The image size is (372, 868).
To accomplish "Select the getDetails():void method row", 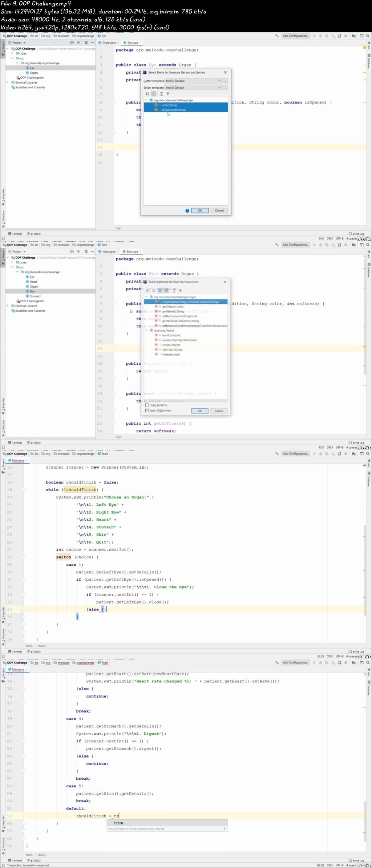I will point(186,307).
